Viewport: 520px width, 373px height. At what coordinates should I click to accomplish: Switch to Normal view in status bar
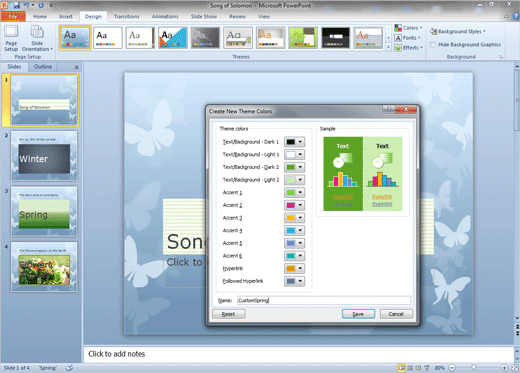(x=402, y=368)
